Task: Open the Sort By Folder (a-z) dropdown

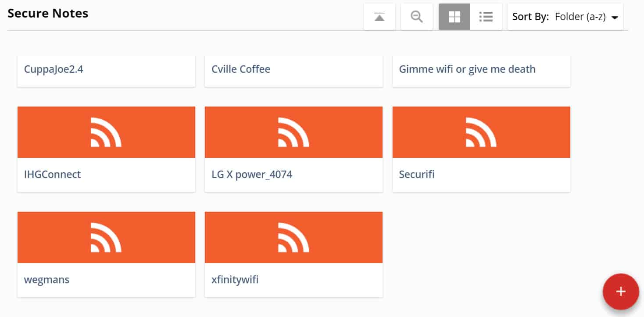Action: point(565,17)
